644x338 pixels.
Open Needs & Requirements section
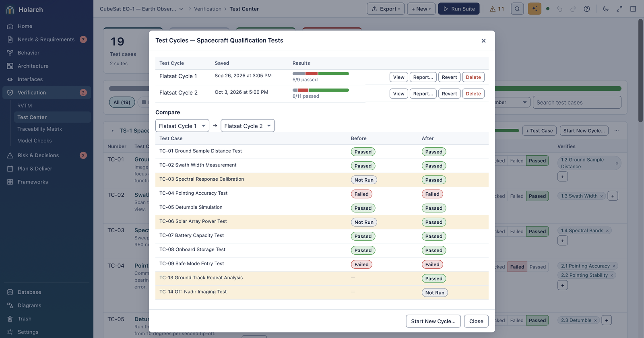tap(47, 39)
